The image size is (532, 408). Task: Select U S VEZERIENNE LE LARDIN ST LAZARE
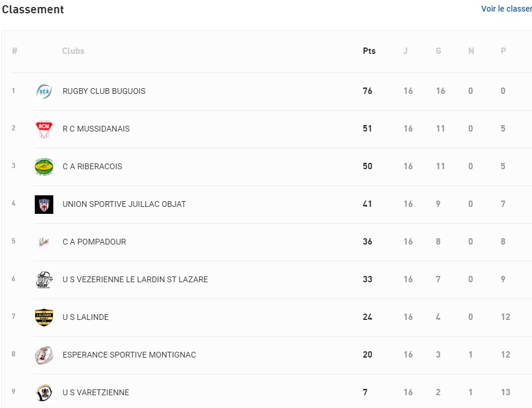click(135, 279)
